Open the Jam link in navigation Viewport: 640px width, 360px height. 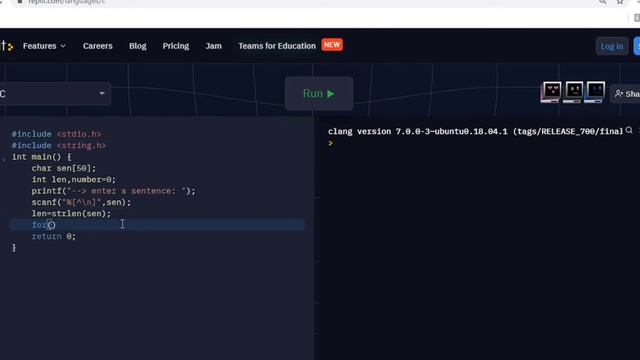pos(213,46)
